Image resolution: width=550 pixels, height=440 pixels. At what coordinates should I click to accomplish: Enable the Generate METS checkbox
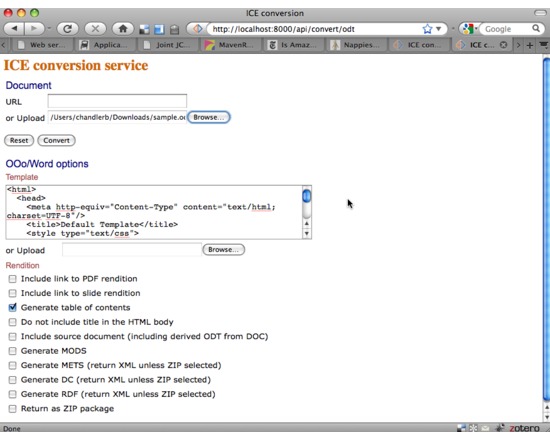click(x=13, y=366)
